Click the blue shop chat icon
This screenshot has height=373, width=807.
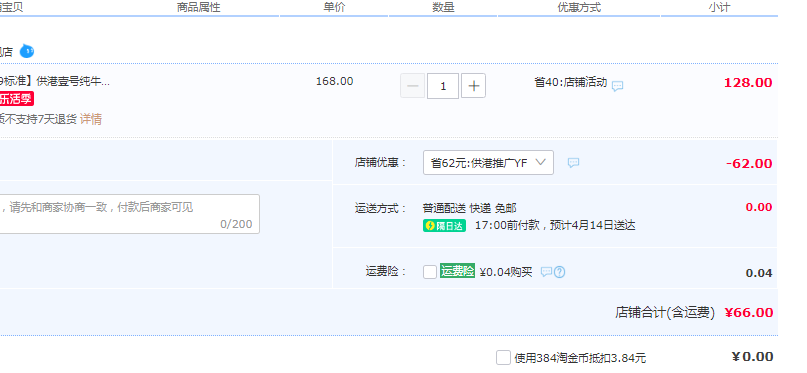point(27,51)
